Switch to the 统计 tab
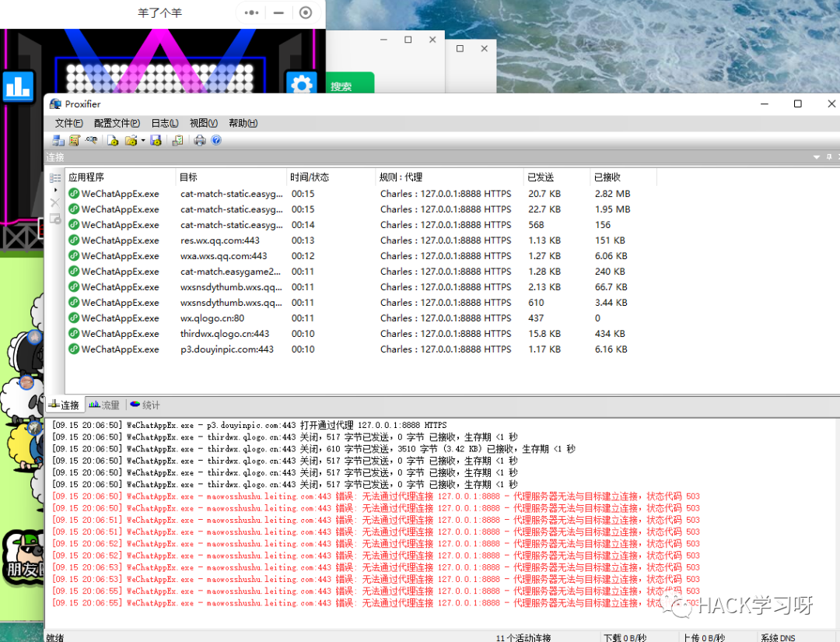840x642 pixels. click(145, 405)
